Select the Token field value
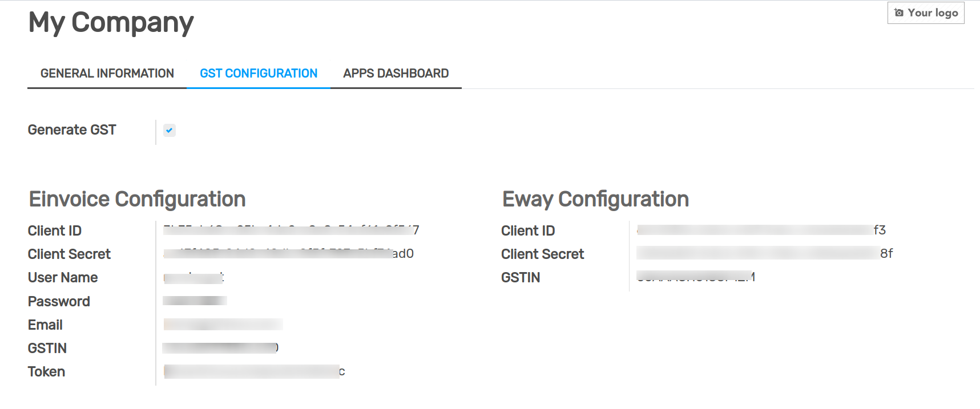The height and width of the screenshot is (409, 980). (254, 372)
